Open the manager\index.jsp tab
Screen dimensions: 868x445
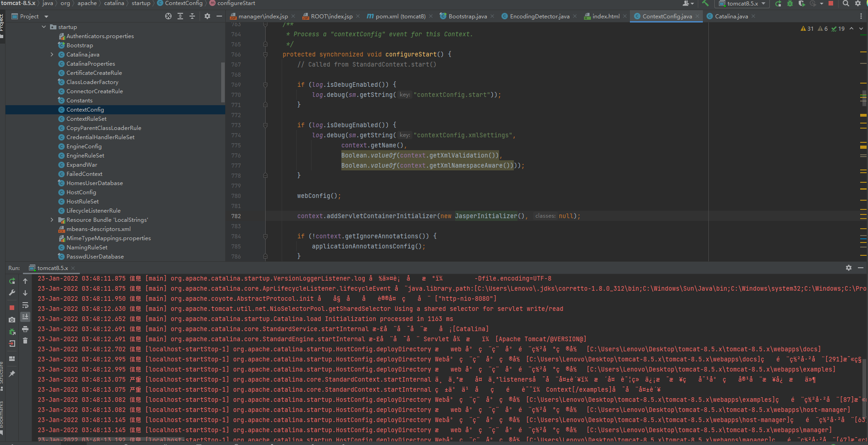pos(263,16)
